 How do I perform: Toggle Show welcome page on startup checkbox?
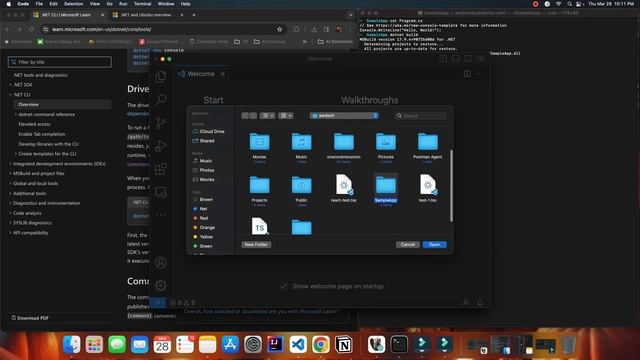point(283,286)
